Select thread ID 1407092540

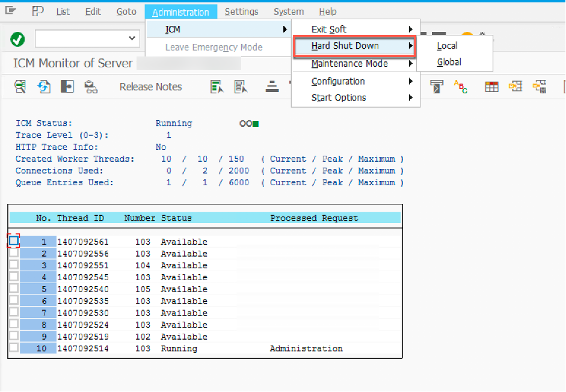pos(82,289)
